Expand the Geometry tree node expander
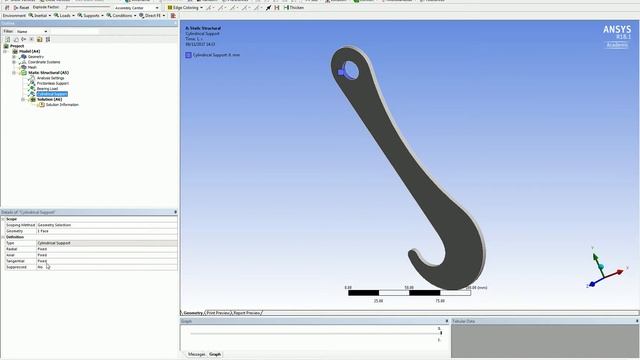The width and height of the screenshot is (640, 360). 14,57
